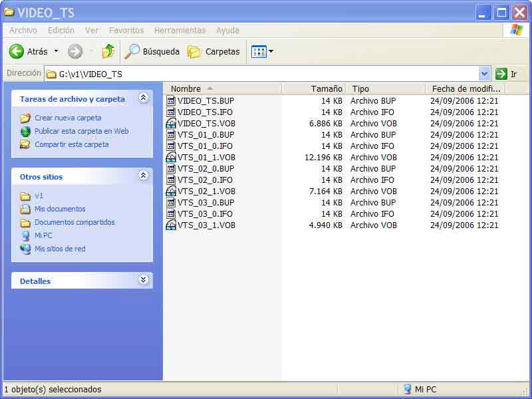Click the 6.886 KB size value
This screenshot has height=399, width=532.
326,124
